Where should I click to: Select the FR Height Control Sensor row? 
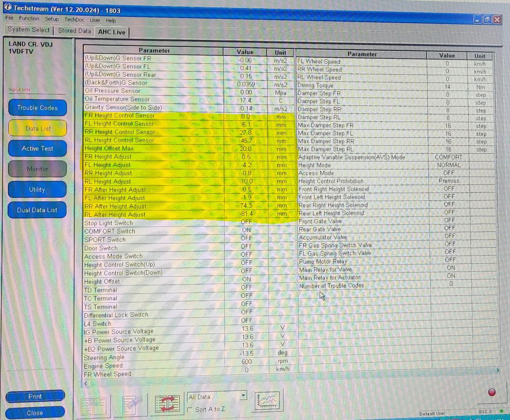(x=188, y=116)
